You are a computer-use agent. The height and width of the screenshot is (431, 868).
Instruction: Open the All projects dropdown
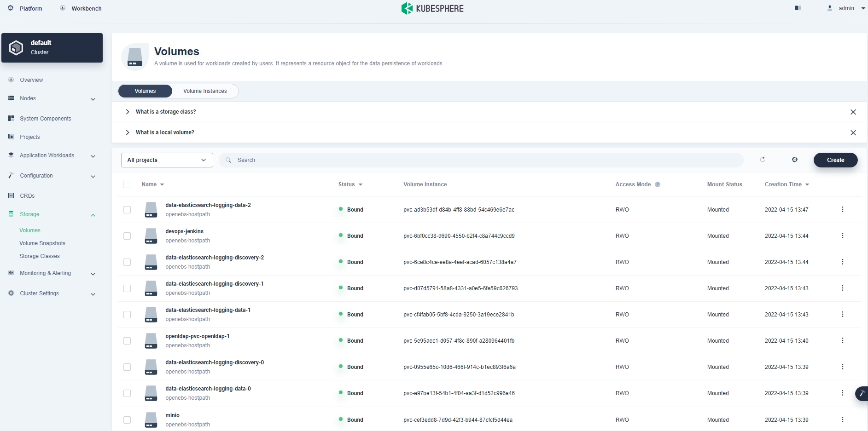point(167,160)
